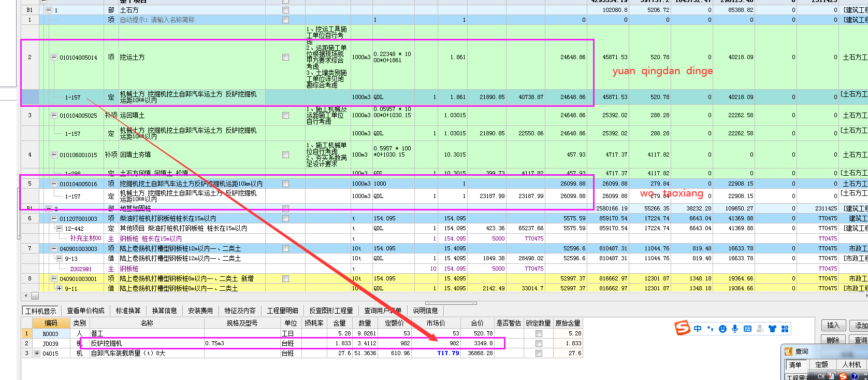Click the 插入 button
868x380 pixels.
[833, 326]
